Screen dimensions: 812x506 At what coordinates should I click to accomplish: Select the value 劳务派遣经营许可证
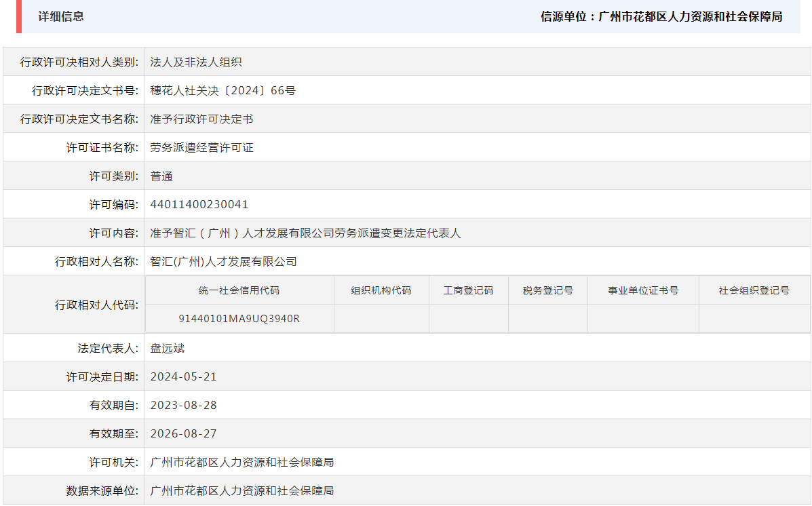[201, 148]
